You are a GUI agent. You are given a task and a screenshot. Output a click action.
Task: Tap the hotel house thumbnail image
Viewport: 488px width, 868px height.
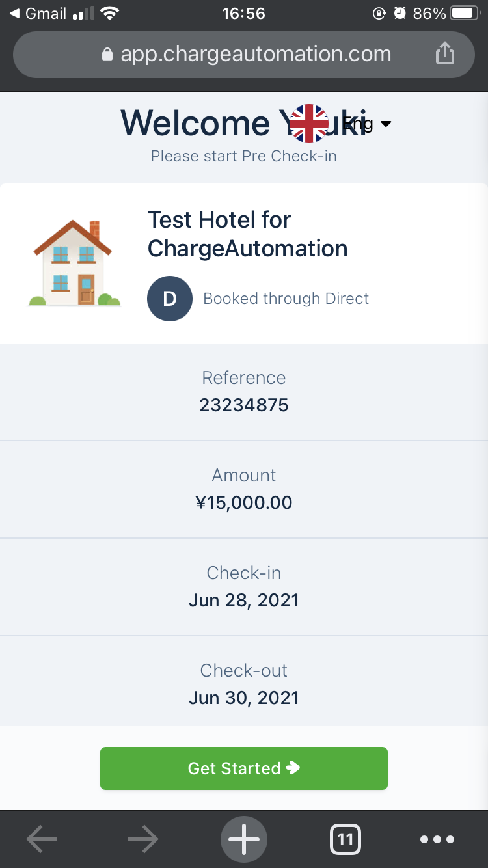click(74, 263)
